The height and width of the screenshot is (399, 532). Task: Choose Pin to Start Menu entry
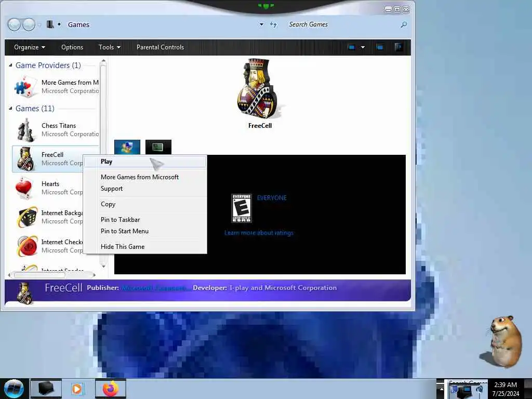[x=145, y=231]
